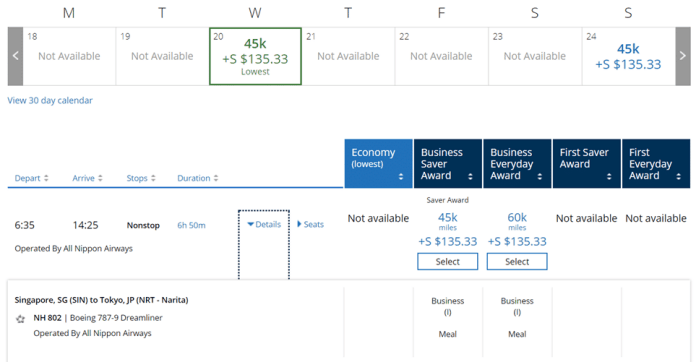
Task: Sort by First Everyday Award column
Action: coord(656,164)
